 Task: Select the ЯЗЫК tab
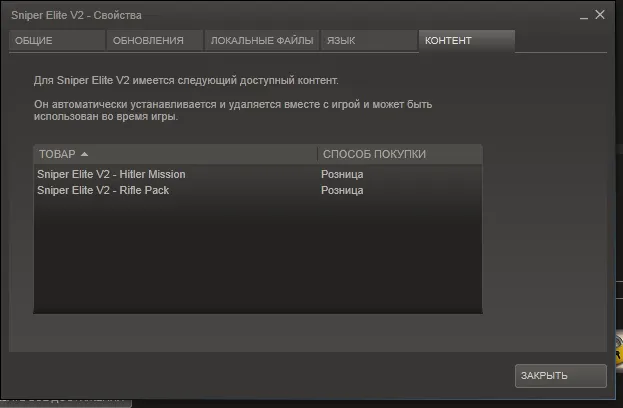click(369, 41)
